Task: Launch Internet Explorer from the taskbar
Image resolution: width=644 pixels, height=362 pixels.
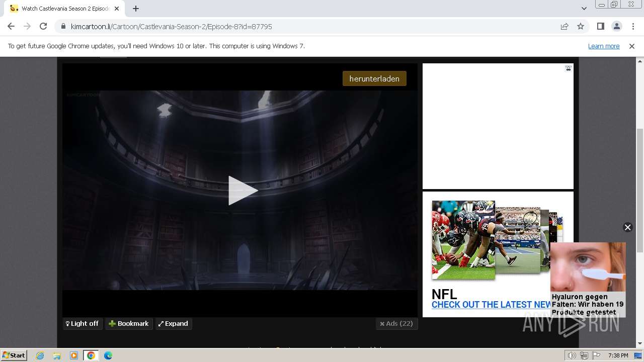Action: 40,355
